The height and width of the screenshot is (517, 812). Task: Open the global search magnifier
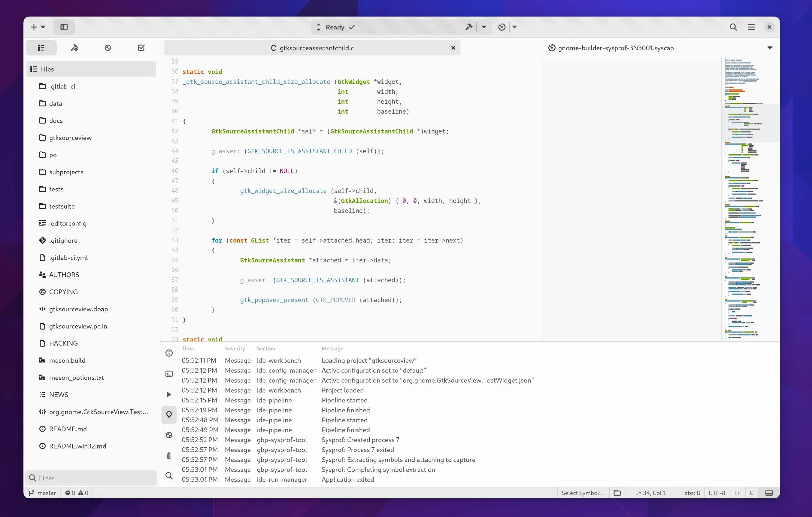[733, 27]
